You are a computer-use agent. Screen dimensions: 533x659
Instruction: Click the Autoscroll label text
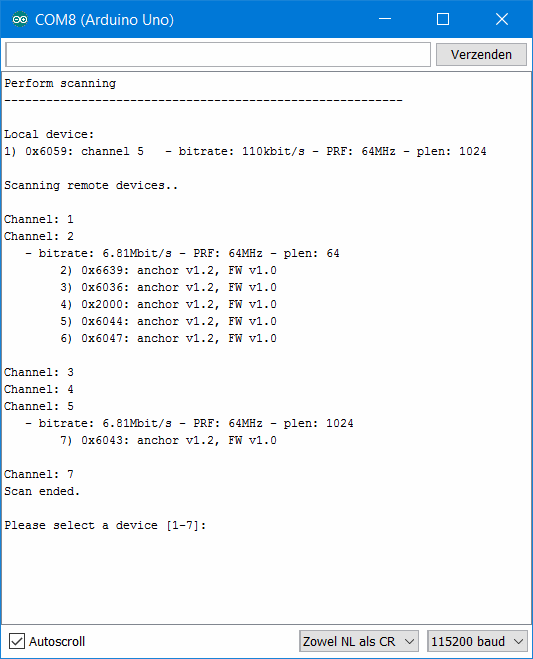57,641
